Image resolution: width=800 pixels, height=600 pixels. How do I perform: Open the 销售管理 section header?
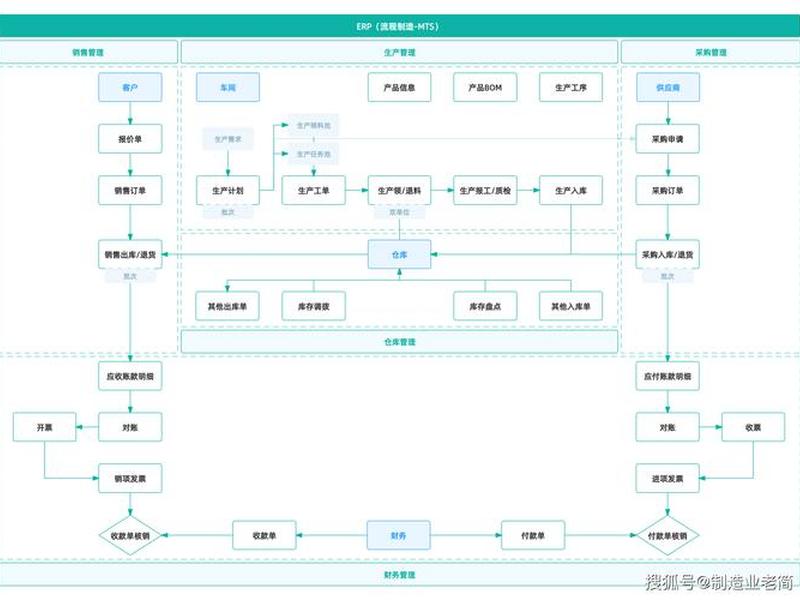coord(88,52)
